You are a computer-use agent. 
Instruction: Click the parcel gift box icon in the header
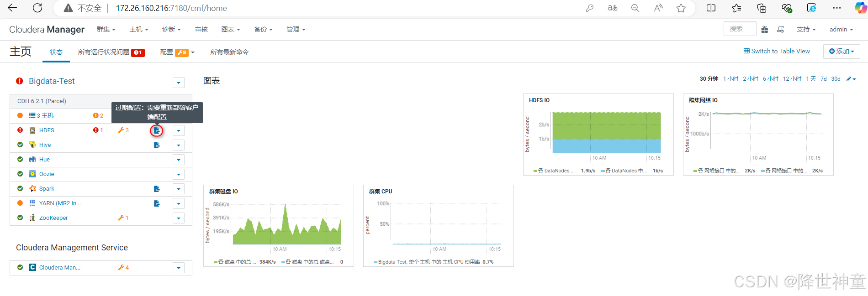765,29
